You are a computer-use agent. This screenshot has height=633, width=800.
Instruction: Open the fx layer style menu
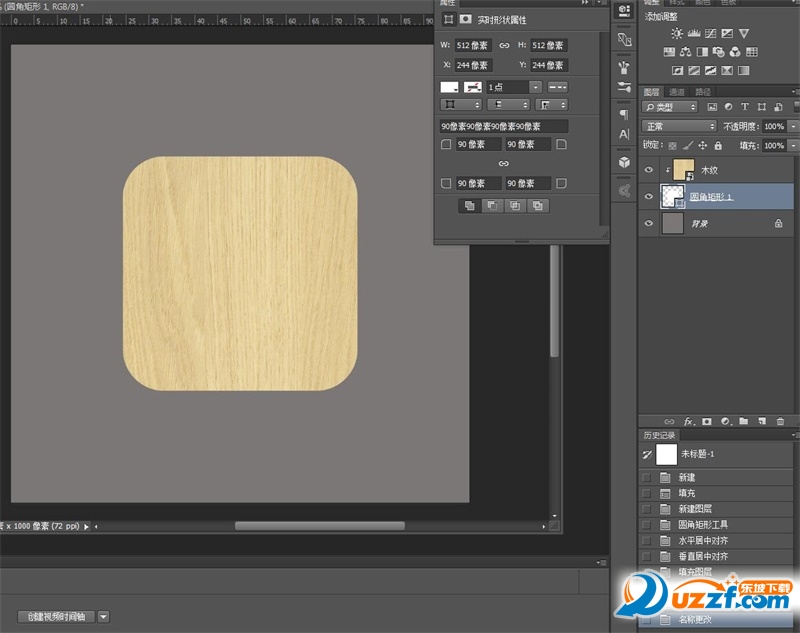(689, 421)
